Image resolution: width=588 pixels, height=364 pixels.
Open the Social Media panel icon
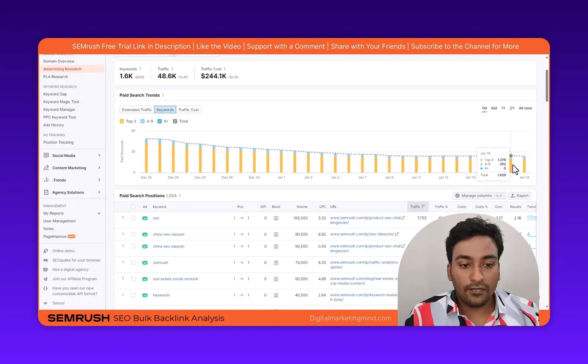[x=47, y=155]
